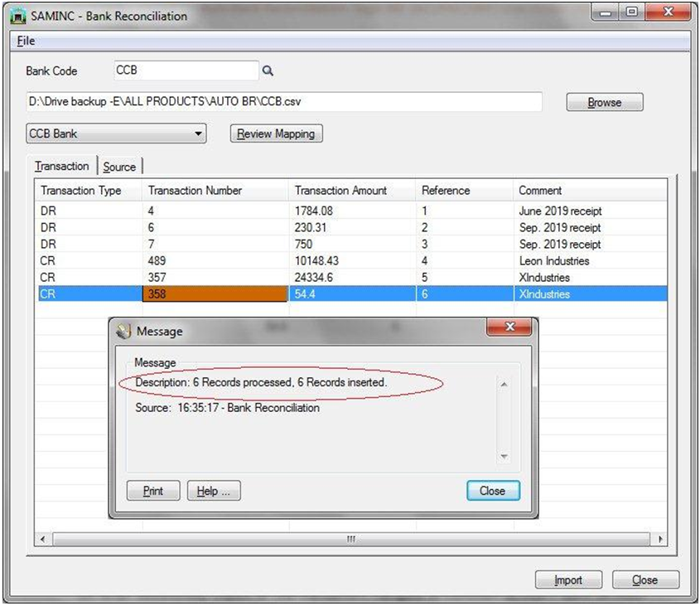Click the Print button in Message dialog

point(153,491)
